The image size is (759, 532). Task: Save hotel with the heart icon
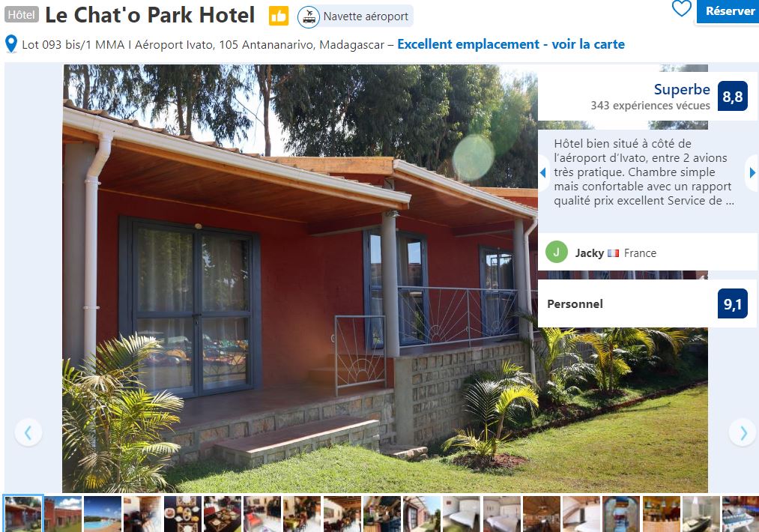[681, 8]
